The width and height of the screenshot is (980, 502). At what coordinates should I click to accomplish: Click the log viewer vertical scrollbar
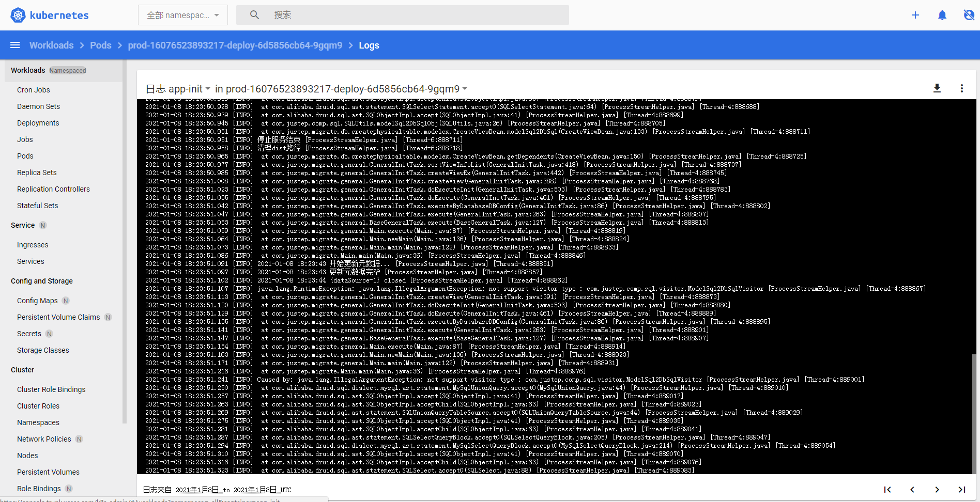coord(974,414)
